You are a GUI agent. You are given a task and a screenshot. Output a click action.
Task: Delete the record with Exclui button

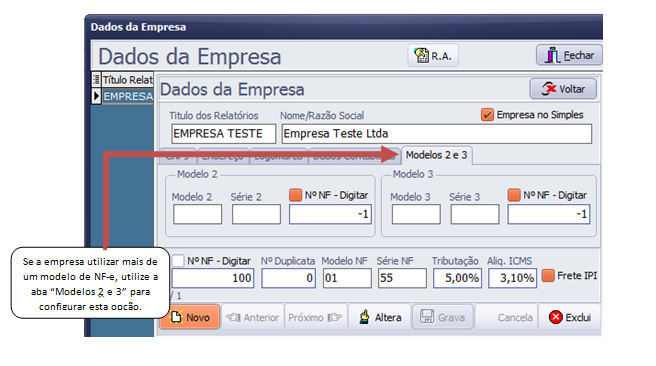click(569, 317)
